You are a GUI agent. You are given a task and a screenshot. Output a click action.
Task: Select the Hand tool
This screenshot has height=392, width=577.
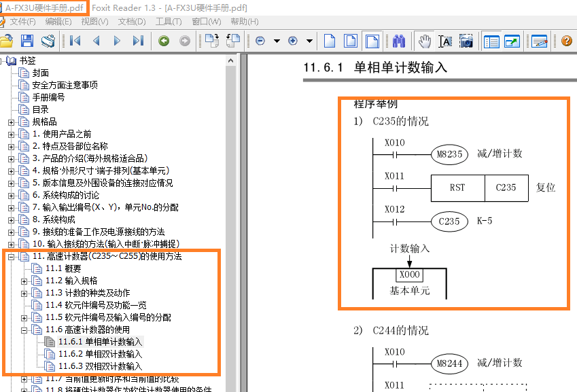(424, 41)
